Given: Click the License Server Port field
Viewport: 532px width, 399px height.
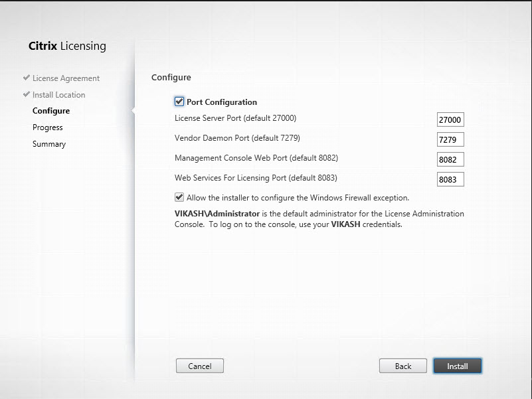Looking at the screenshot, I should pos(450,120).
